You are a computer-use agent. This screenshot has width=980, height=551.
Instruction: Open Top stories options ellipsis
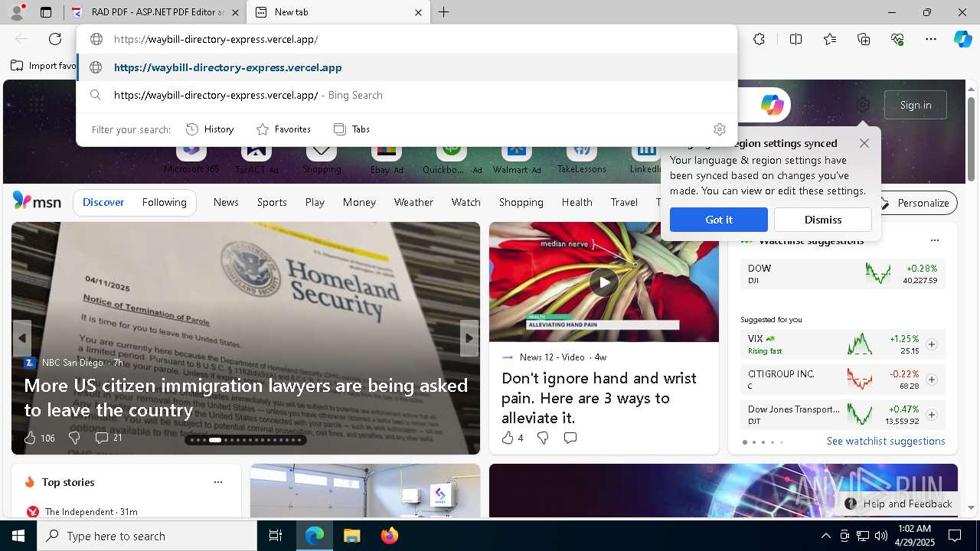click(x=218, y=482)
